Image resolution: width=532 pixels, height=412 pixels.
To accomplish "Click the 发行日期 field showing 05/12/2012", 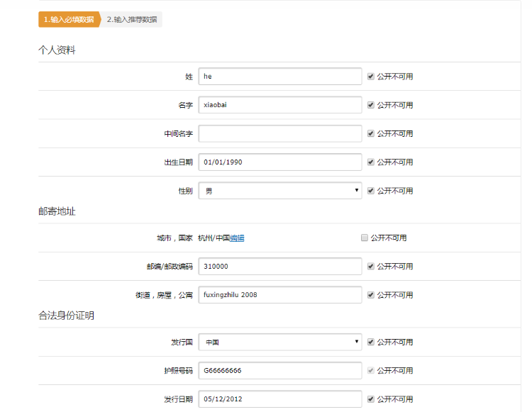I will (280, 399).
